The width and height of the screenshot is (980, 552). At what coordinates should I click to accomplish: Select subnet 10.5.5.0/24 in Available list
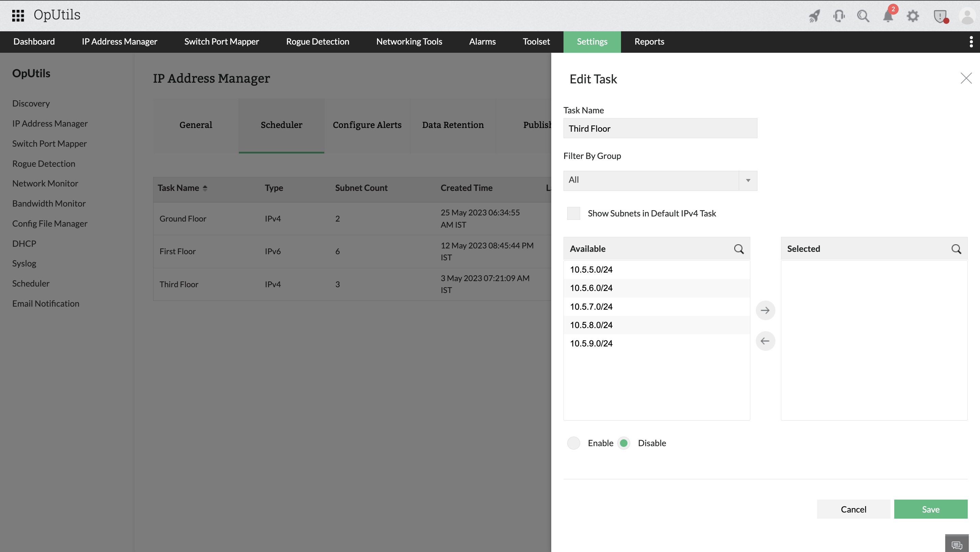tap(656, 270)
